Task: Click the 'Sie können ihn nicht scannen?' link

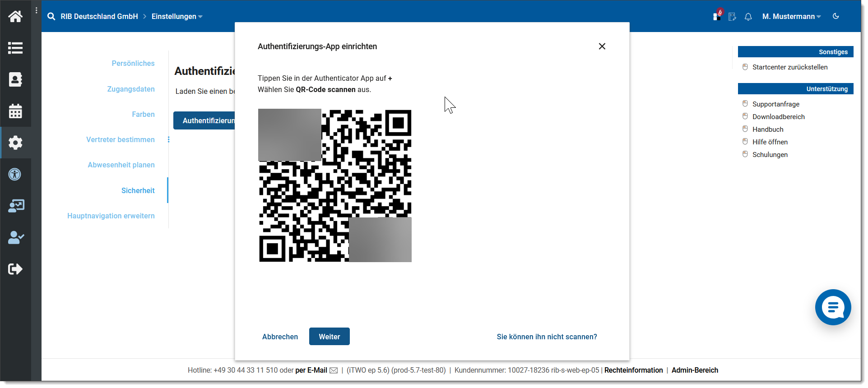Action: click(547, 337)
